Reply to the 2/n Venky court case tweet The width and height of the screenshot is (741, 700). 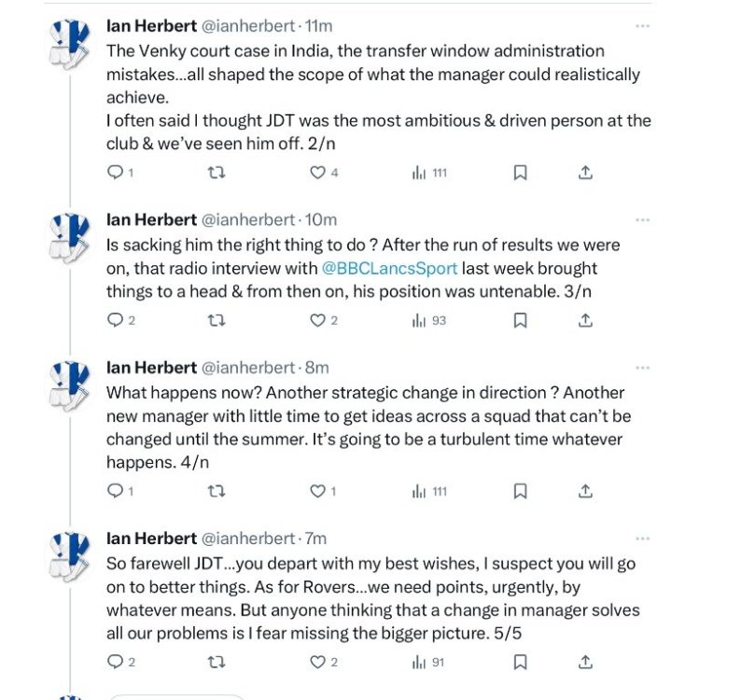pyautogui.click(x=116, y=173)
